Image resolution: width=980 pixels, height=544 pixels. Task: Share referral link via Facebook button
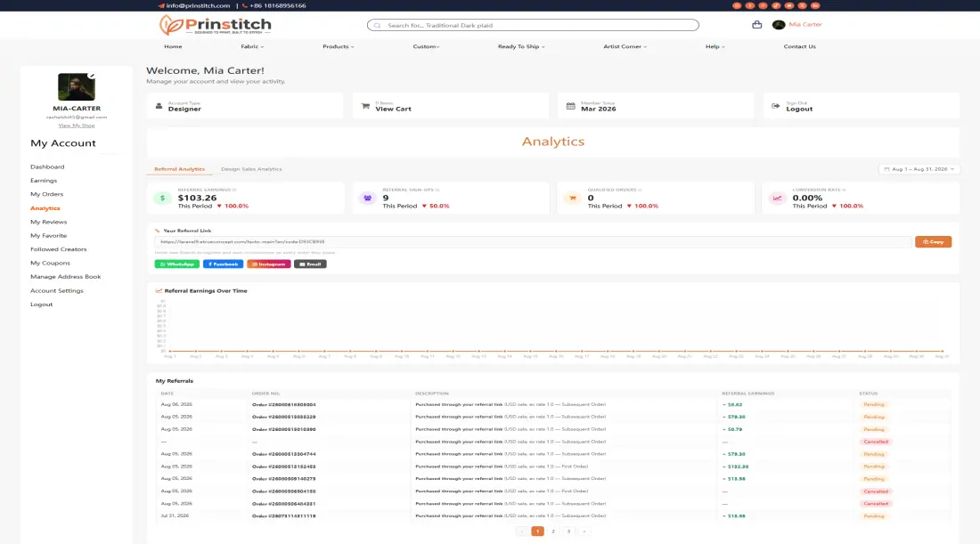[x=223, y=264]
